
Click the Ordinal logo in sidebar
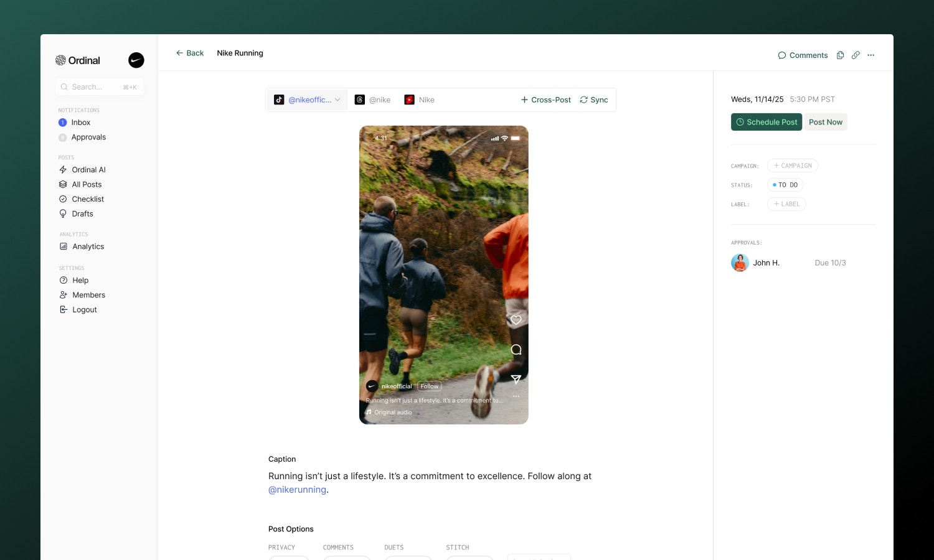[x=78, y=60]
